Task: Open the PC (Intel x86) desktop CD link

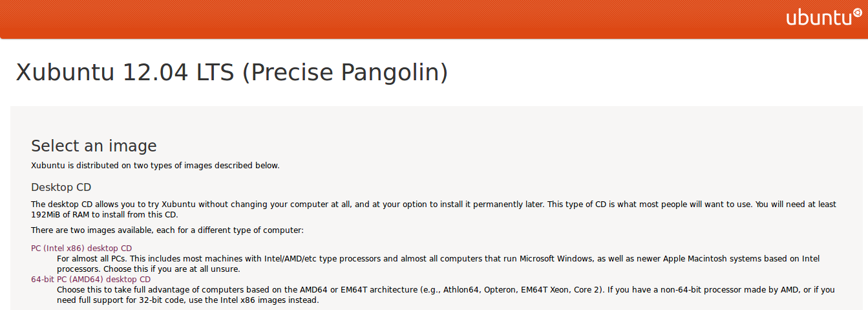Action: point(81,248)
